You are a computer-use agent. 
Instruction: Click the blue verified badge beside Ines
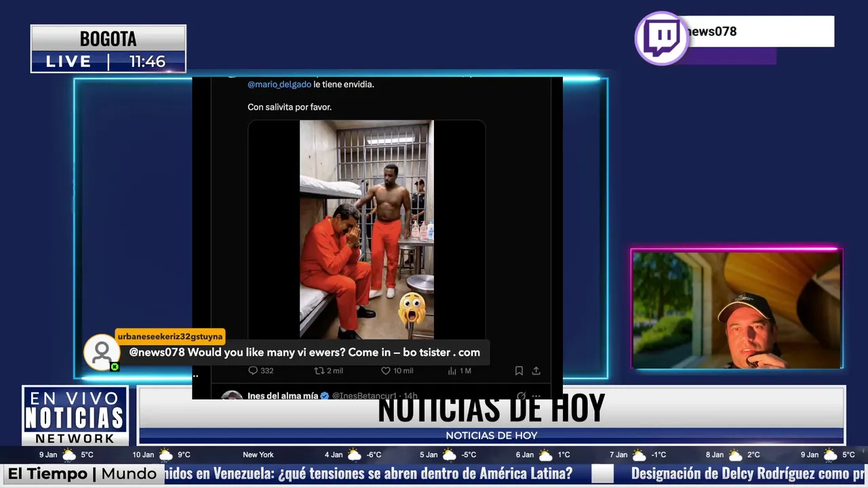click(325, 396)
